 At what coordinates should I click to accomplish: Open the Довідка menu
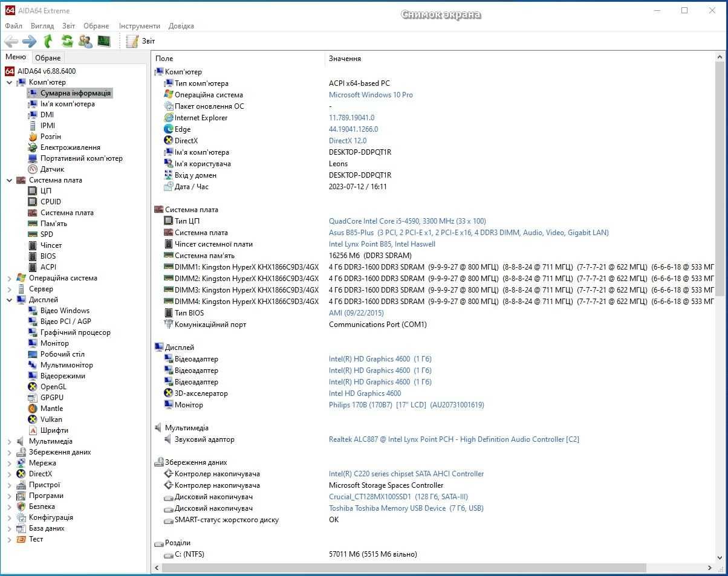point(181,26)
